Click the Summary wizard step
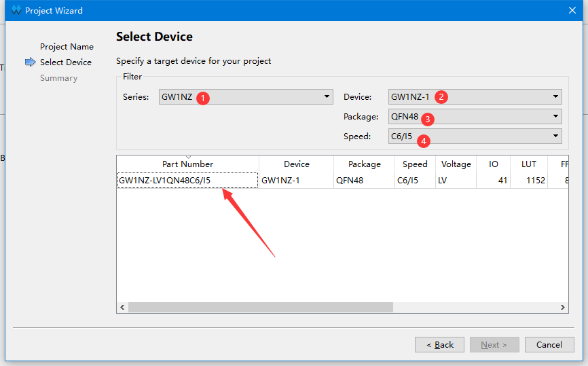The height and width of the screenshot is (366, 588). (59, 78)
